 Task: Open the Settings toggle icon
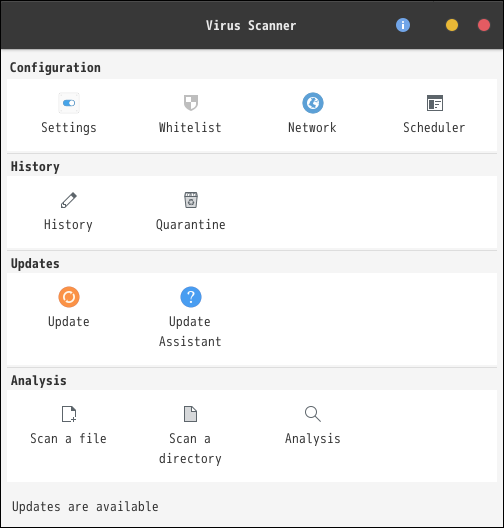click(69, 103)
